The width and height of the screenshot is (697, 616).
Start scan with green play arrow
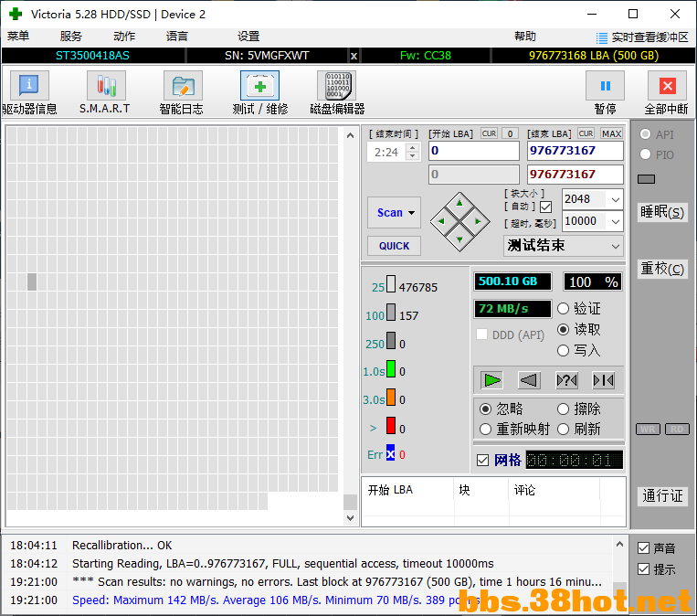click(492, 380)
